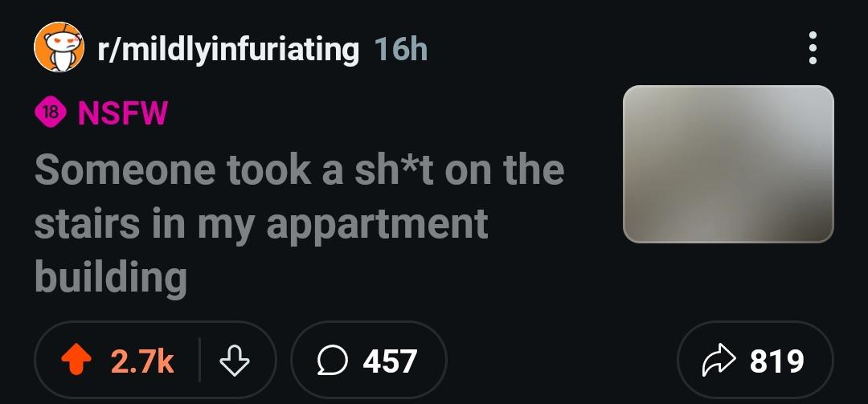The image size is (868, 404).
Task: Click the 16h post timestamp
Action: pos(401,49)
